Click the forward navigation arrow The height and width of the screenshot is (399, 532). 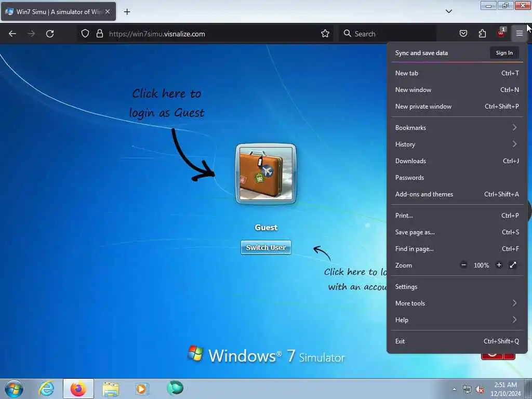[31, 34]
